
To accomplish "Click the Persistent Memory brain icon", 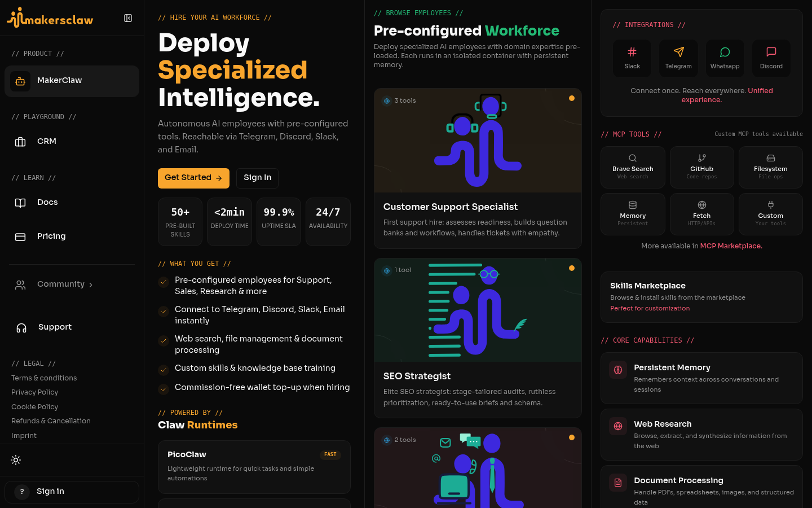I will [618, 370].
